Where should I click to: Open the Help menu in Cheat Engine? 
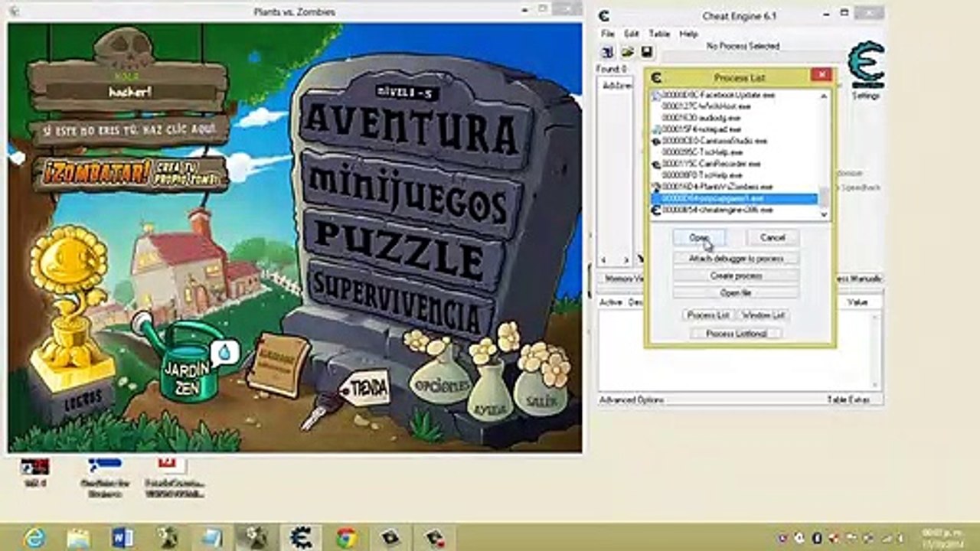point(688,34)
